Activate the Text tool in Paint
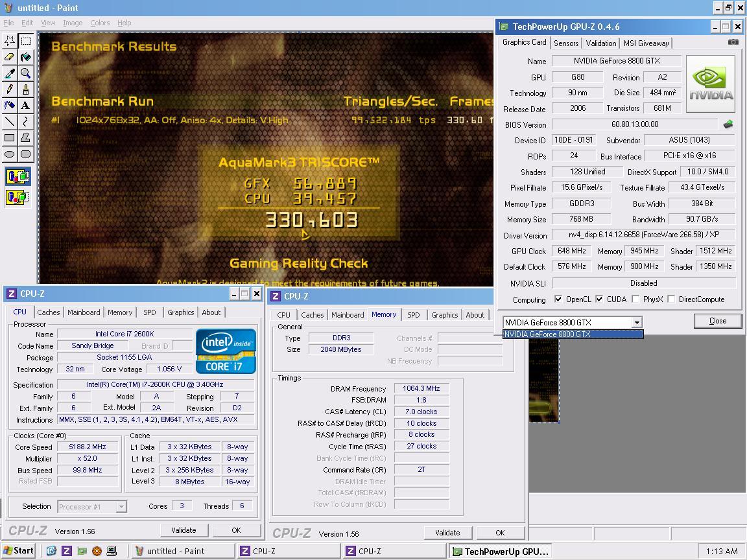The image size is (747, 560). click(x=26, y=106)
